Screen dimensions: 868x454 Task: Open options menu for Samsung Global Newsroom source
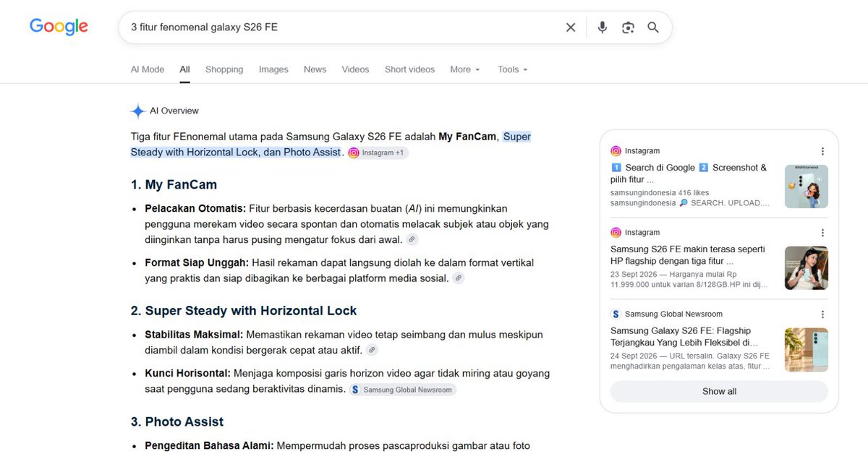tap(822, 314)
